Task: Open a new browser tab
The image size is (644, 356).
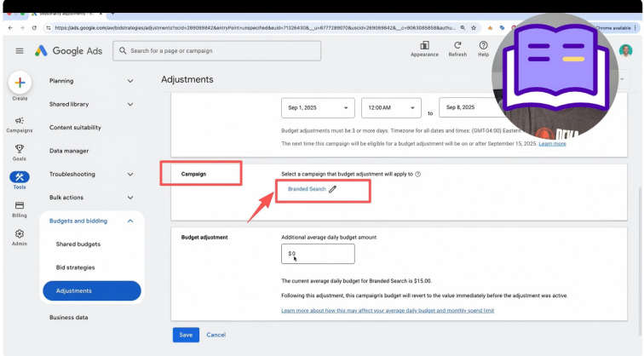Action: coord(112,14)
